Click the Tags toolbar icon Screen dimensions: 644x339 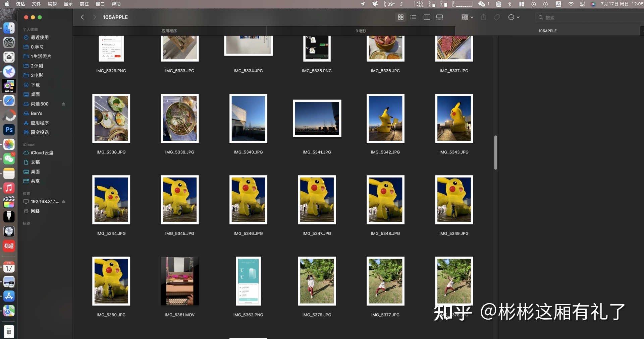point(497,17)
